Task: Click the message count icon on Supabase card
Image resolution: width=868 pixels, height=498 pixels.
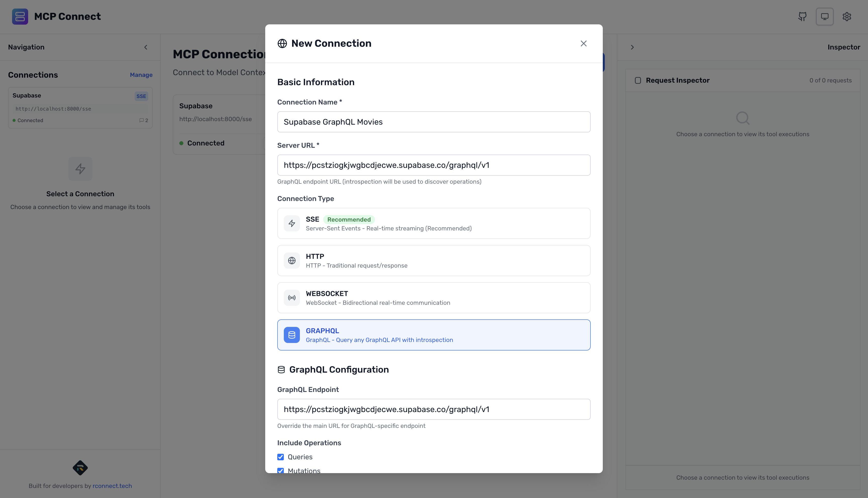Action: point(141,120)
